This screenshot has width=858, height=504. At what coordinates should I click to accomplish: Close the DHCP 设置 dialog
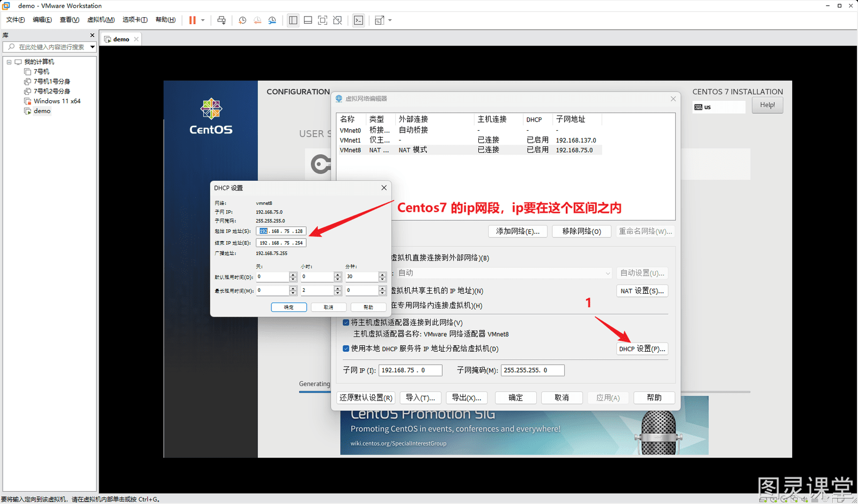tap(384, 188)
